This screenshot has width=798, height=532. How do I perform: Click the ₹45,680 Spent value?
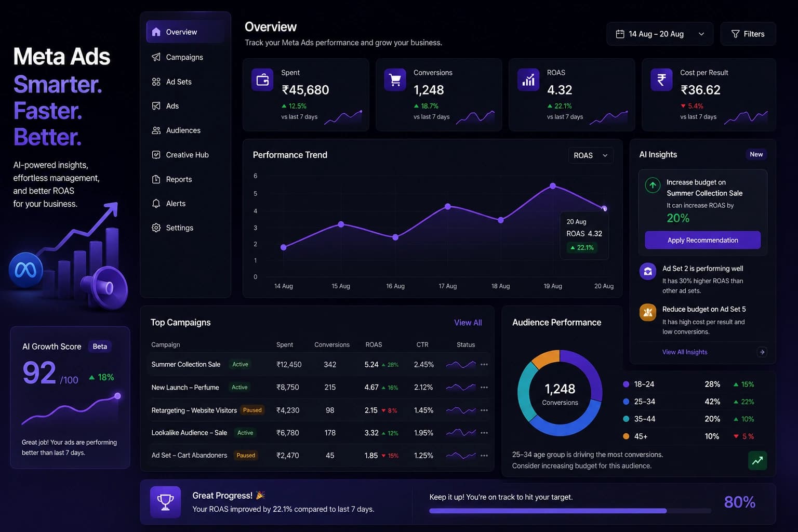pyautogui.click(x=305, y=90)
